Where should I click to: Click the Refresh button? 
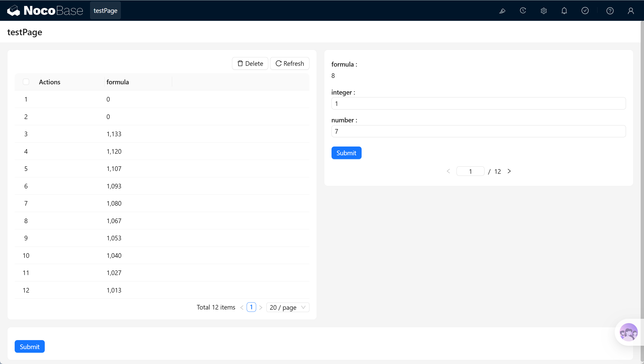click(x=290, y=63)
